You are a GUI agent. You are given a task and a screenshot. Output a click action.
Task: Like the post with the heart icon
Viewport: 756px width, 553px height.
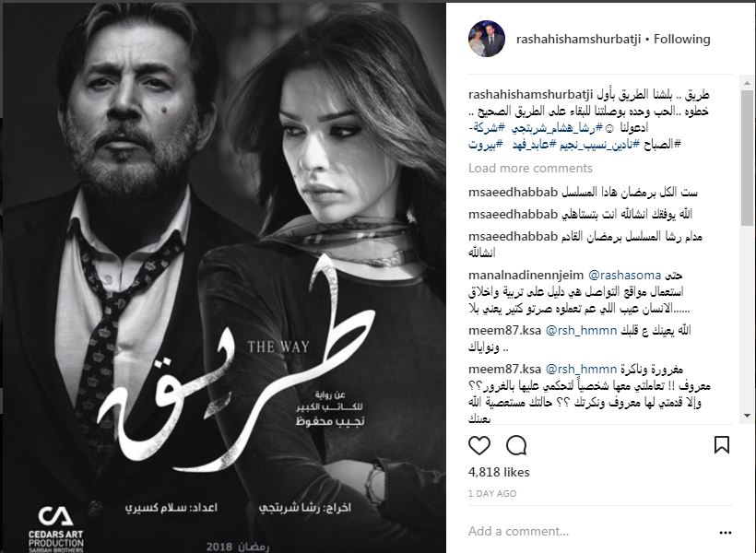coord(479,445)
